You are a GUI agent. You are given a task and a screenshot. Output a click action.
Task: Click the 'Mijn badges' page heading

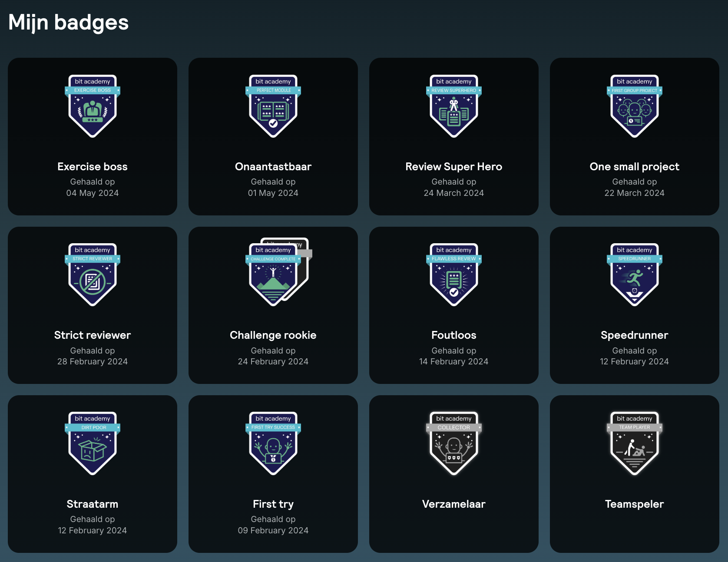click(68, 23)
